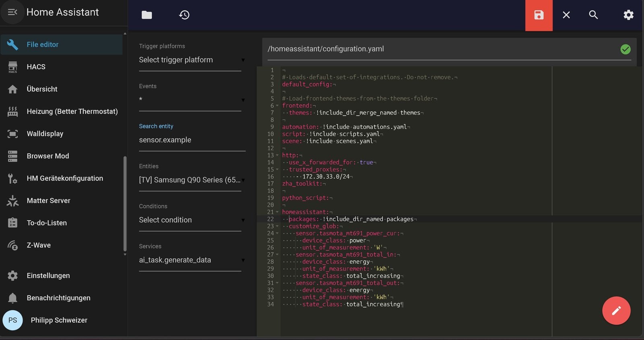Open the Entities dropdown with Samsung Q90
This screenshot has height=340, width=644.
point(190,180)
